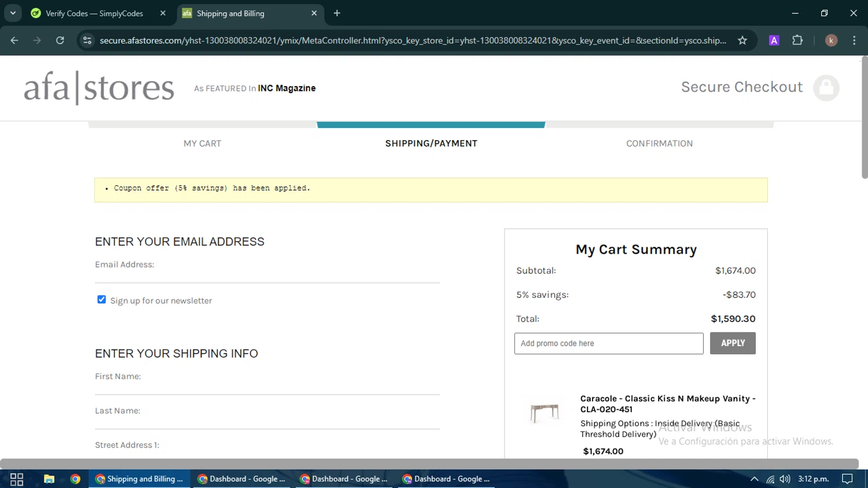Reload the checkout page
Screen dimensions: 868x488
[60, 41]
